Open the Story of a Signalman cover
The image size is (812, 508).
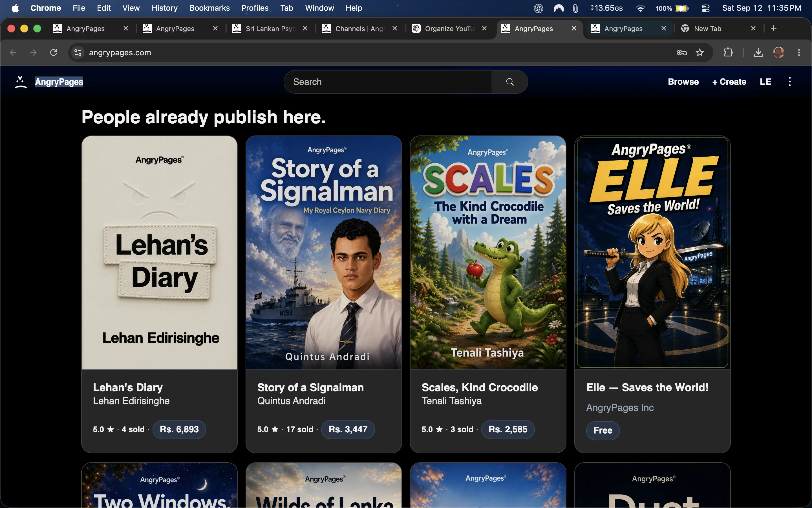pos(324,253)
